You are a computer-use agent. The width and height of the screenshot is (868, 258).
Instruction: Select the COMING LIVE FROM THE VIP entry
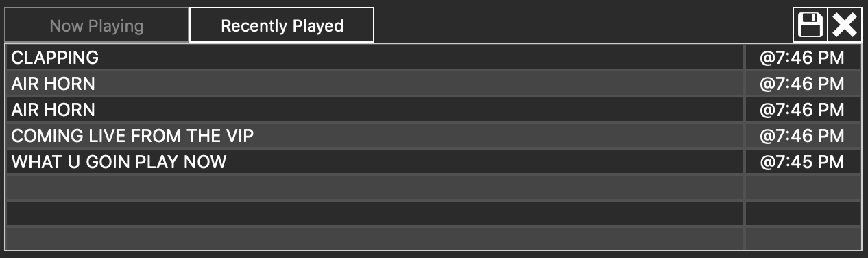pyautogui.click(x=375, y=136)
